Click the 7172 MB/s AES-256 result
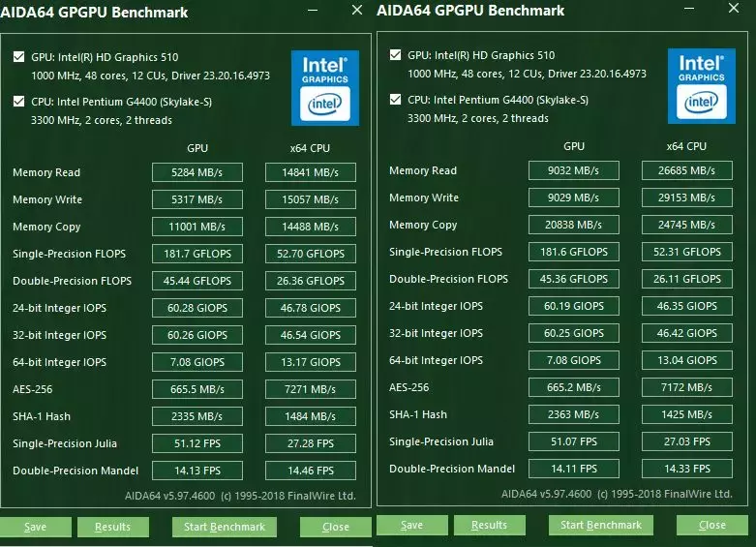The height and width of the screenshot is (547, 756). point(687,387)
